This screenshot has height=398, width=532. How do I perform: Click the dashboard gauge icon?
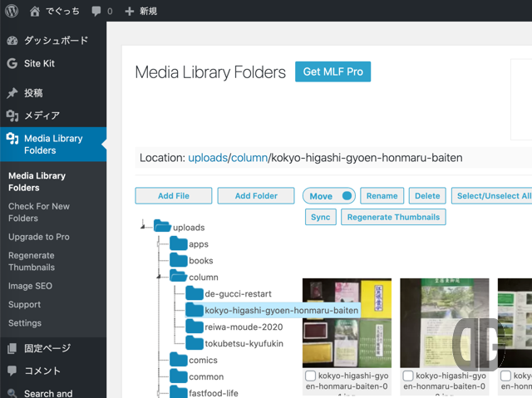pyautogui.click(x=12, y=41)
